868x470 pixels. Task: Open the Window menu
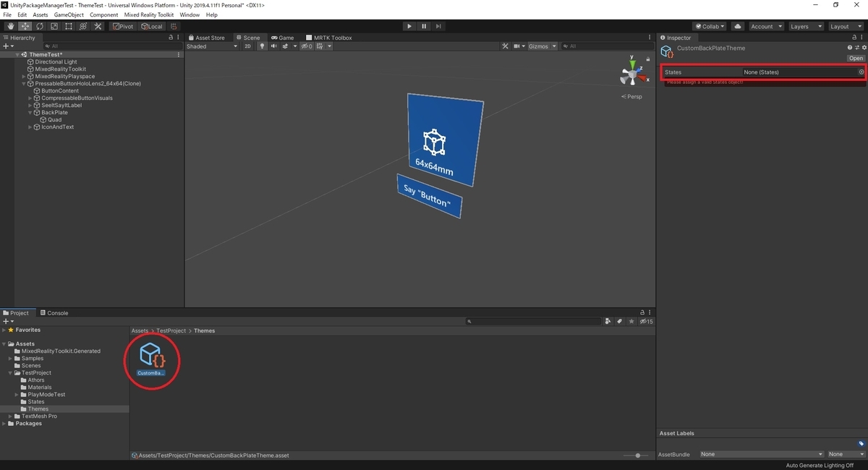coord(190,15)
